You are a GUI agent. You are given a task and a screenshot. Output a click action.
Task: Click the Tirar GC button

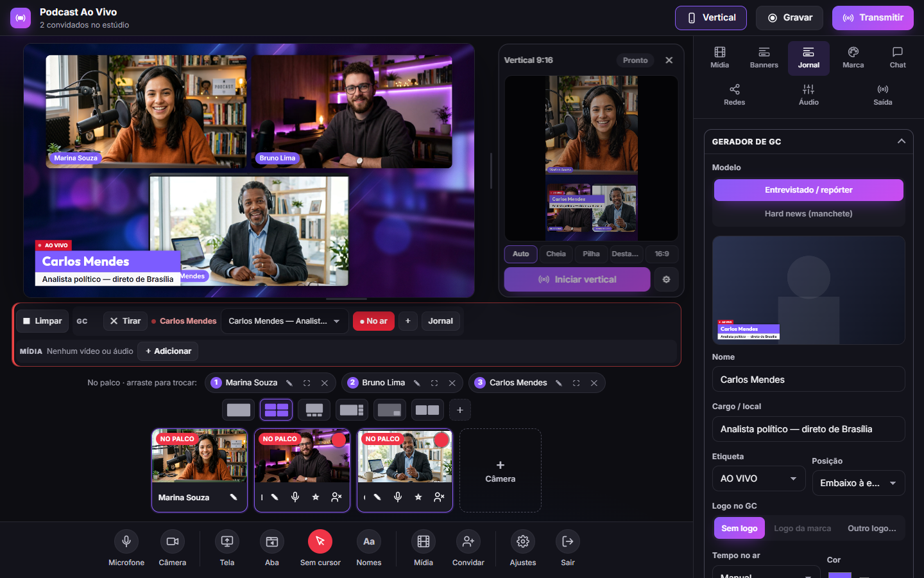125,321
